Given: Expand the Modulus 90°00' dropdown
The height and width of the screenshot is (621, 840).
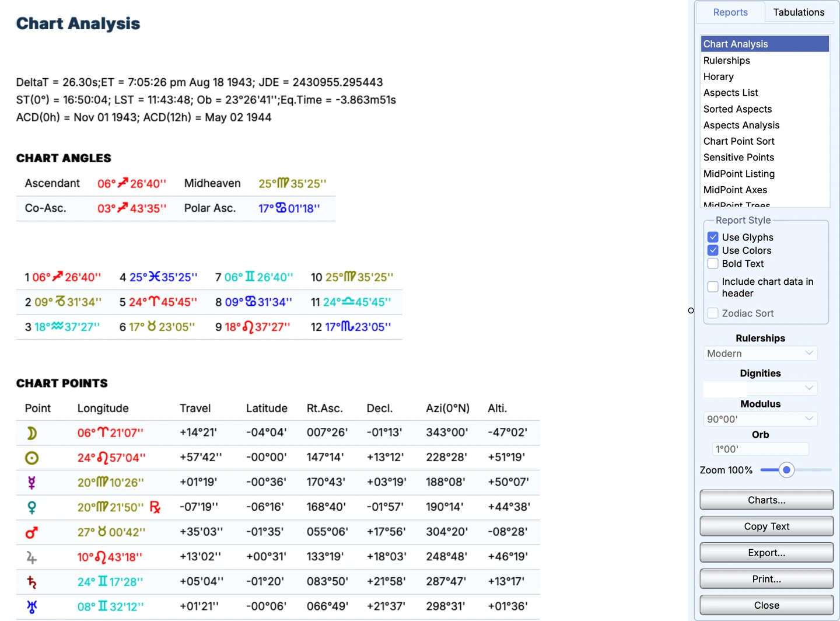Looking at the screenshot, I should pyautogui.click(x=761, y=419).
